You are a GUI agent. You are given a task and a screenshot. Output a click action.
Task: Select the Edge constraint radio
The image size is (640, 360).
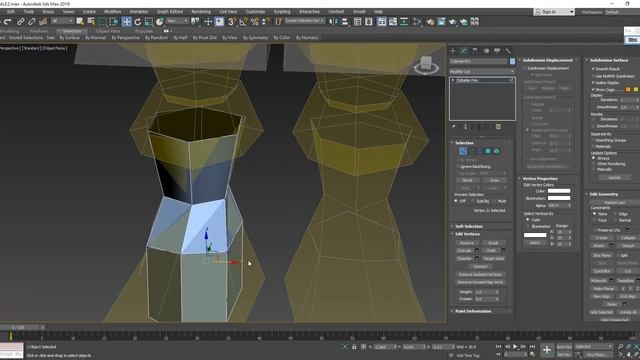(x=616, y=214)
